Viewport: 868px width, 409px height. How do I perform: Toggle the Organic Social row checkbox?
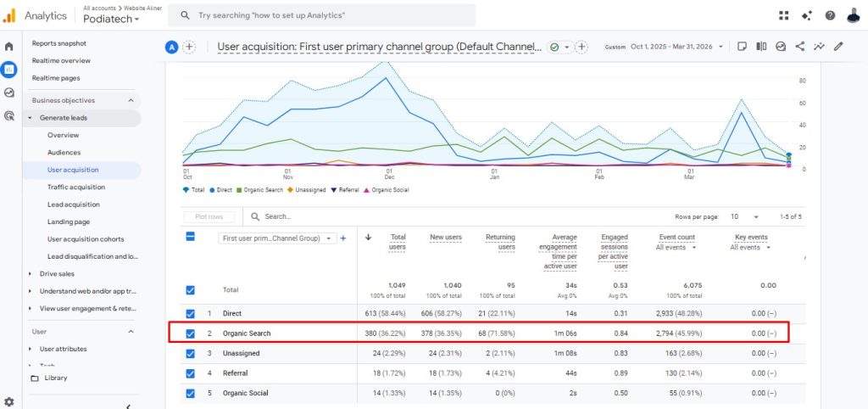coord(191,393)
